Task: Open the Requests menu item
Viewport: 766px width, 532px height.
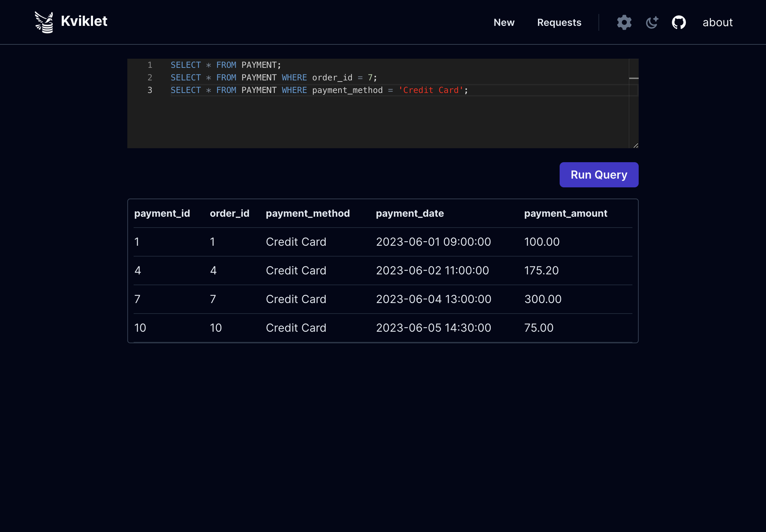Action: (x=559, y=22)
